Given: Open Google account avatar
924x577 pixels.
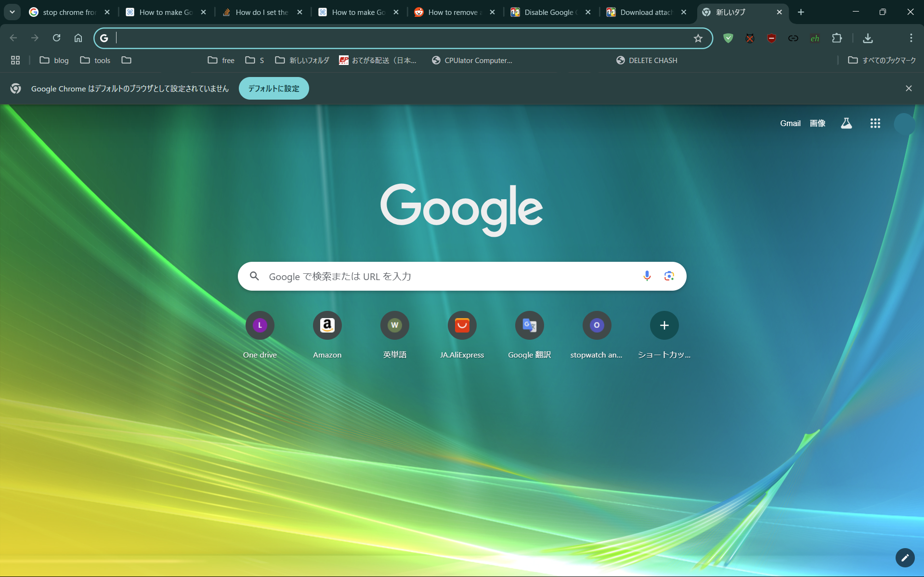Looking at the screenshot, I should pyautogui.click(x=904, y=124).
